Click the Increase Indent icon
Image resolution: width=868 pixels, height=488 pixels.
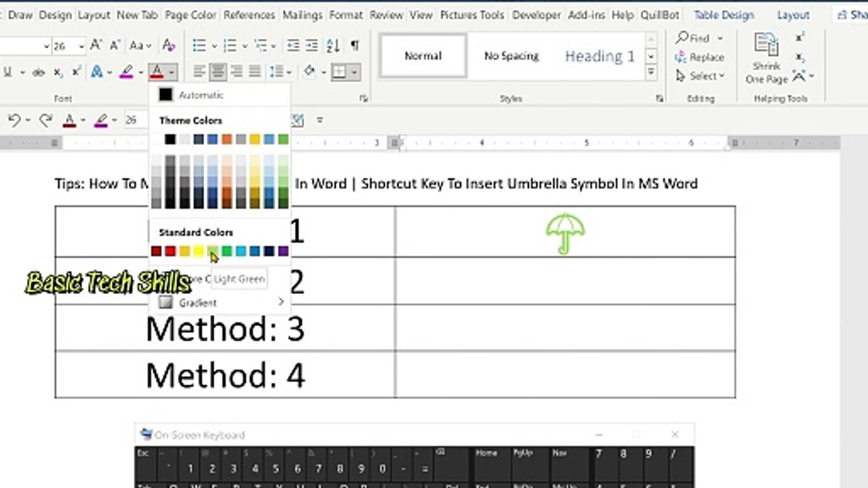tap(312, 45)
